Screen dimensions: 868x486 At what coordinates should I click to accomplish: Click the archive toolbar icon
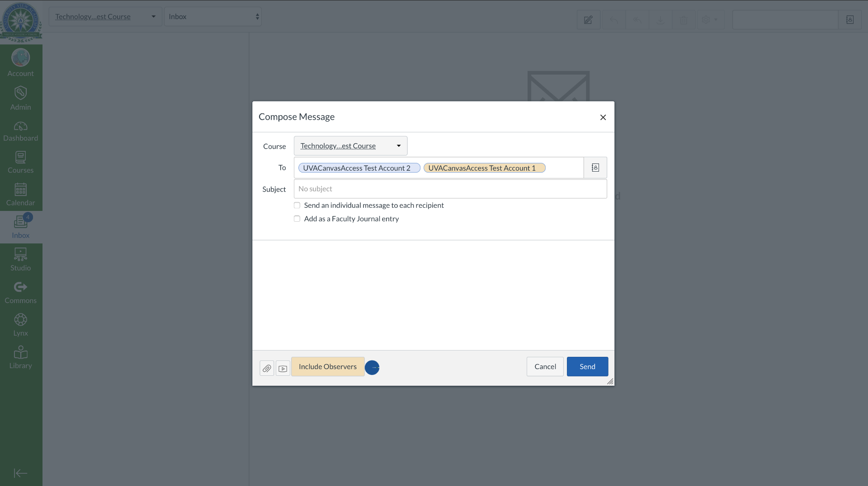point(660,20)
